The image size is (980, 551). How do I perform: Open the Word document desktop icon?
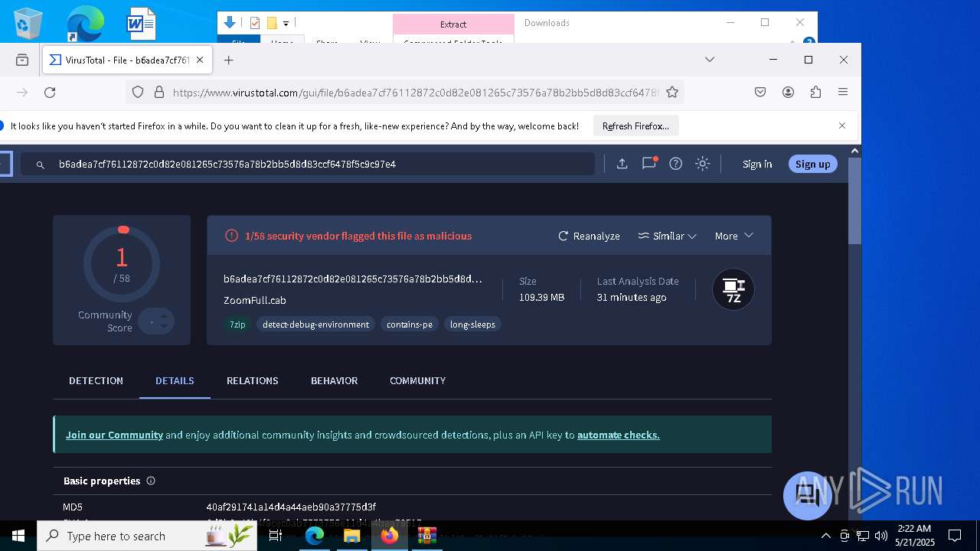[x=141, y=23]
